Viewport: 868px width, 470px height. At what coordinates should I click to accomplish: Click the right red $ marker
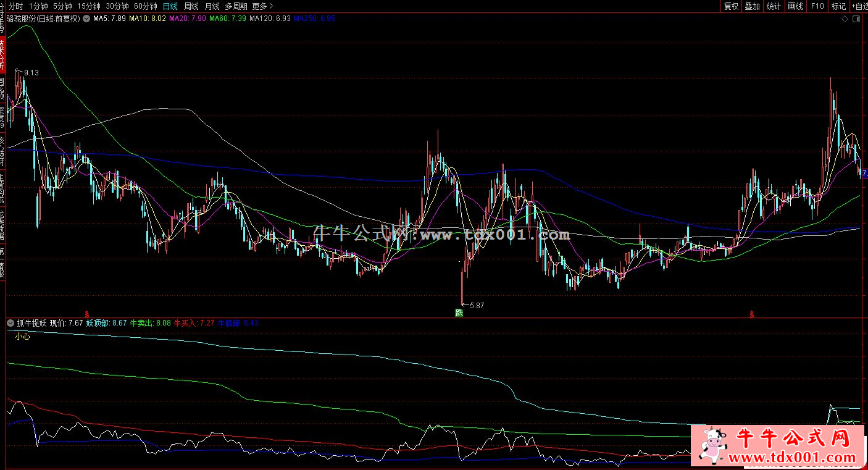point(752,314)
